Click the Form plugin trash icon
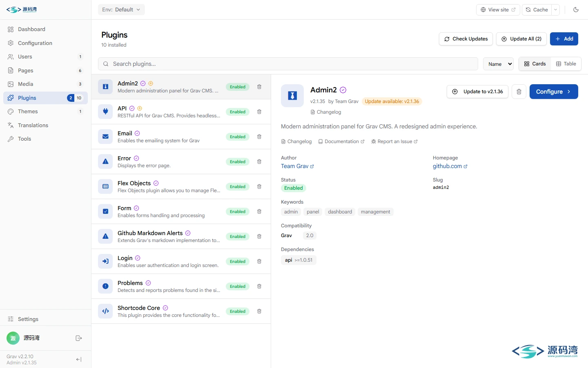 259,211
